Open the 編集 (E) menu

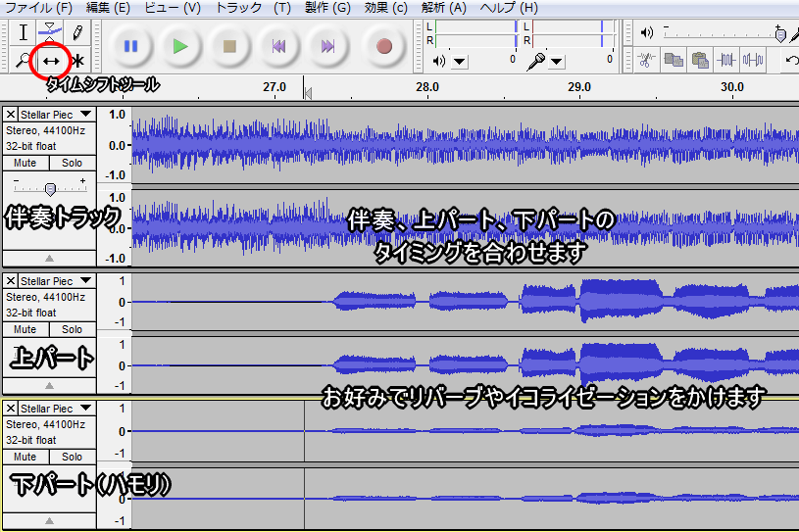(108, 8)
